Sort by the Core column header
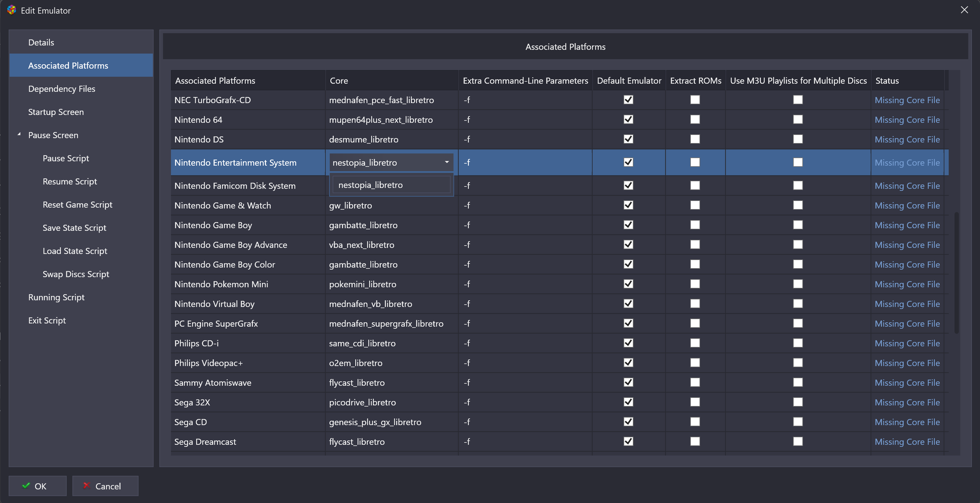The height and width of the screenshot is (503, 980). (x=392, y=80)
